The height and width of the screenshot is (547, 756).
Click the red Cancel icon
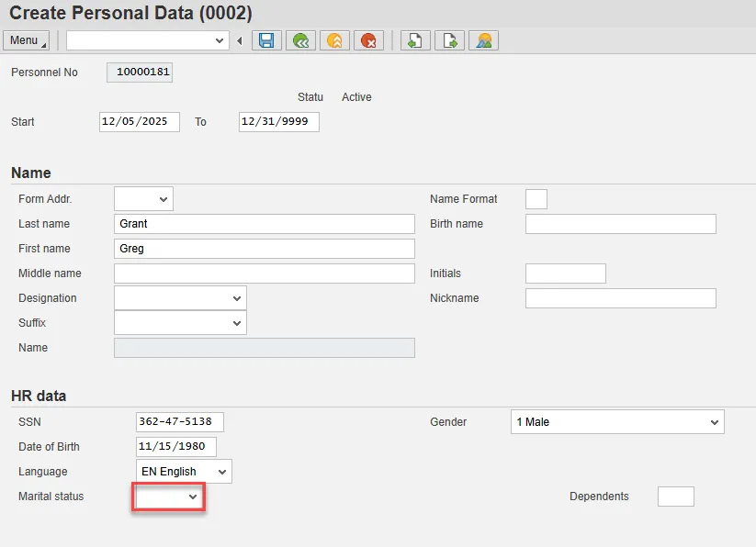pos(368,40)
